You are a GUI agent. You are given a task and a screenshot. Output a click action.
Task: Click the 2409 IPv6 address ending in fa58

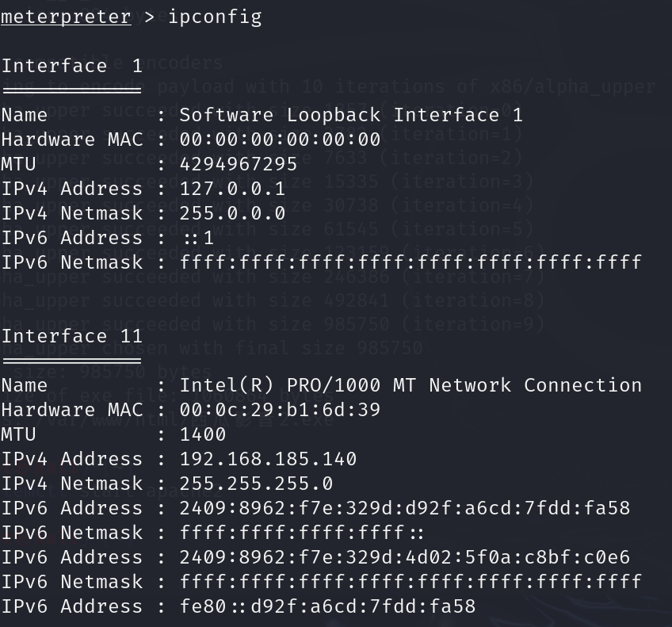click(x=405, y=508)
